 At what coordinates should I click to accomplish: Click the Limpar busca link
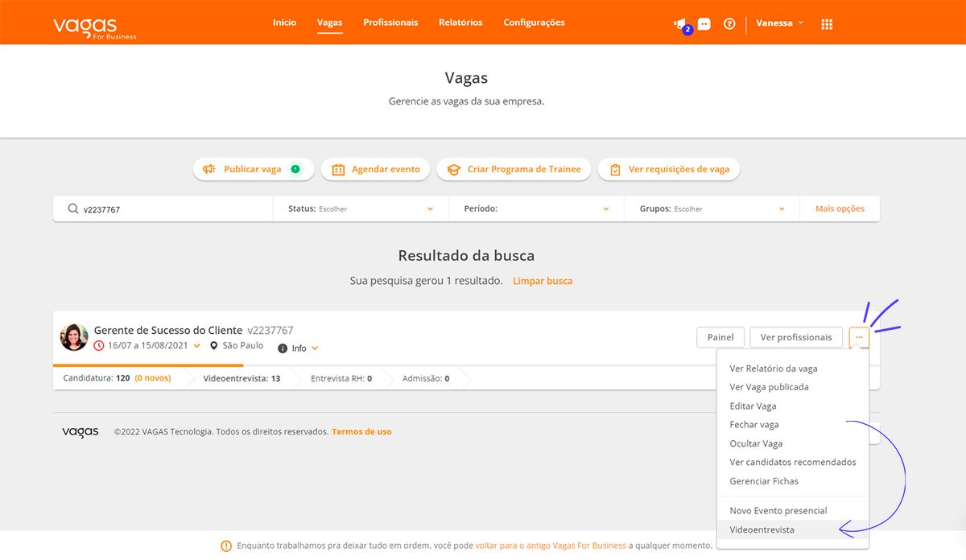point(543,281)
